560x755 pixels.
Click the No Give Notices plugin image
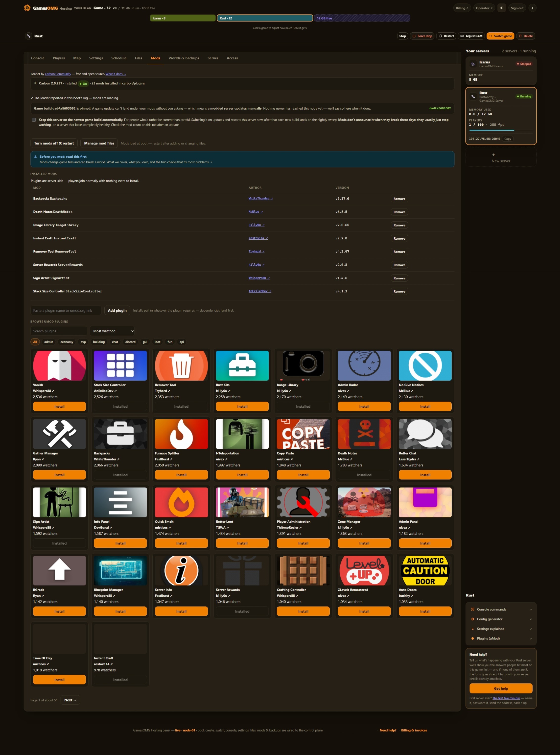click(x=425, y=365)
